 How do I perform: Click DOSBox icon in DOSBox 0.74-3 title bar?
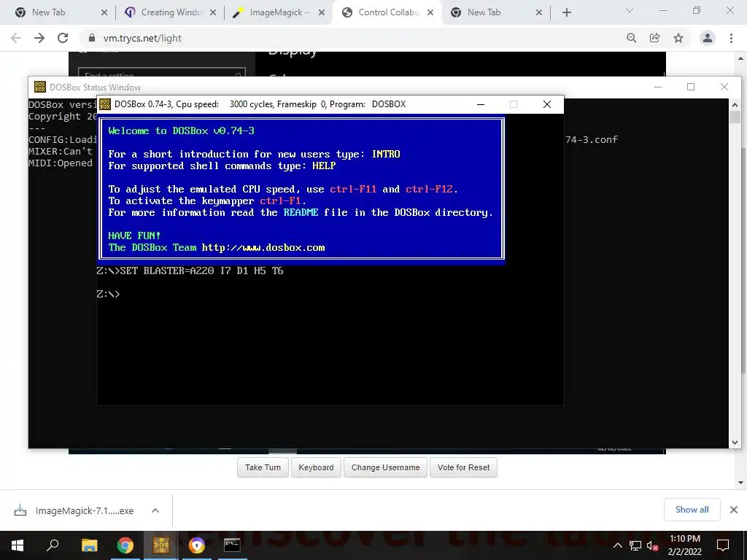click(x=105, y=104)
